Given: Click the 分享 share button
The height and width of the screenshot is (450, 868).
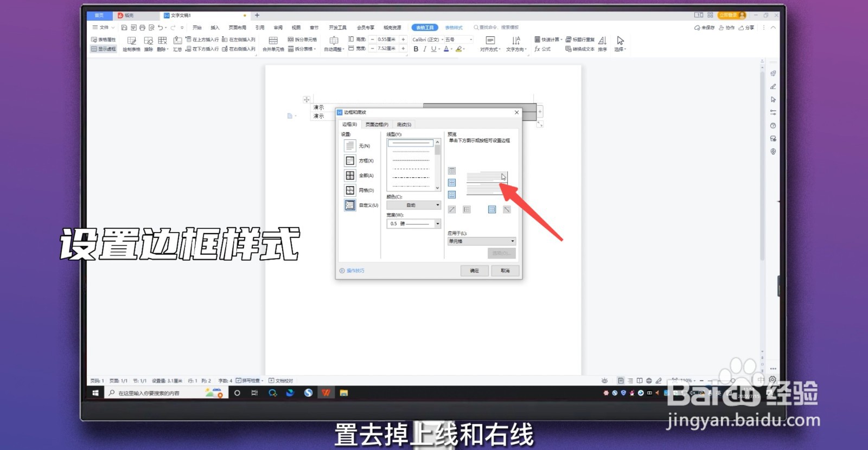Looking at the screenshot, I should 746,28.
